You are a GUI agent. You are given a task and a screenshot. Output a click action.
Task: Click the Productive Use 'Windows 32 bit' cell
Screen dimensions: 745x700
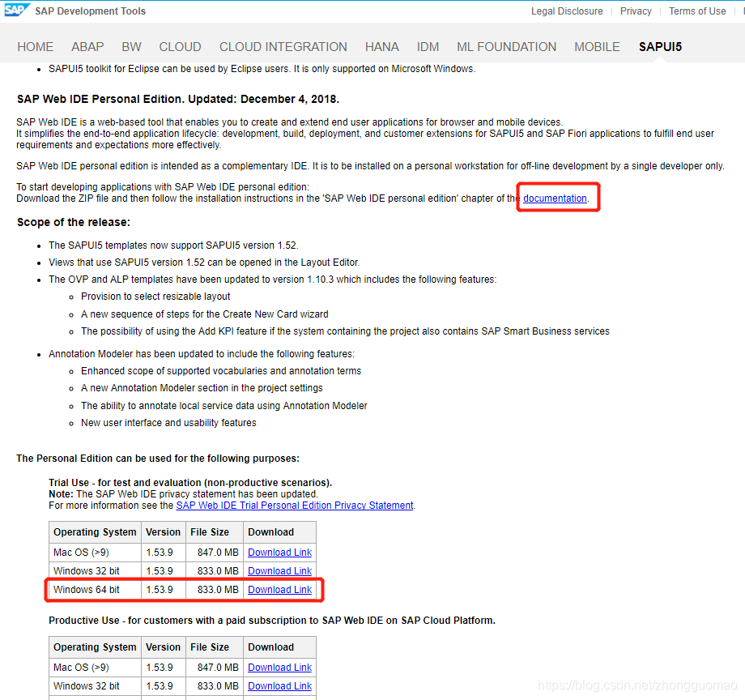[x=95, y=685]
